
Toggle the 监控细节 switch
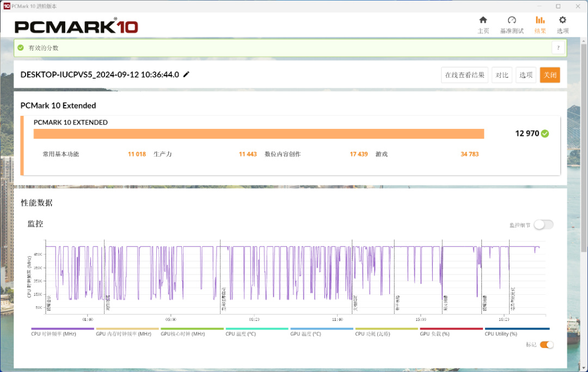(543, 225)
